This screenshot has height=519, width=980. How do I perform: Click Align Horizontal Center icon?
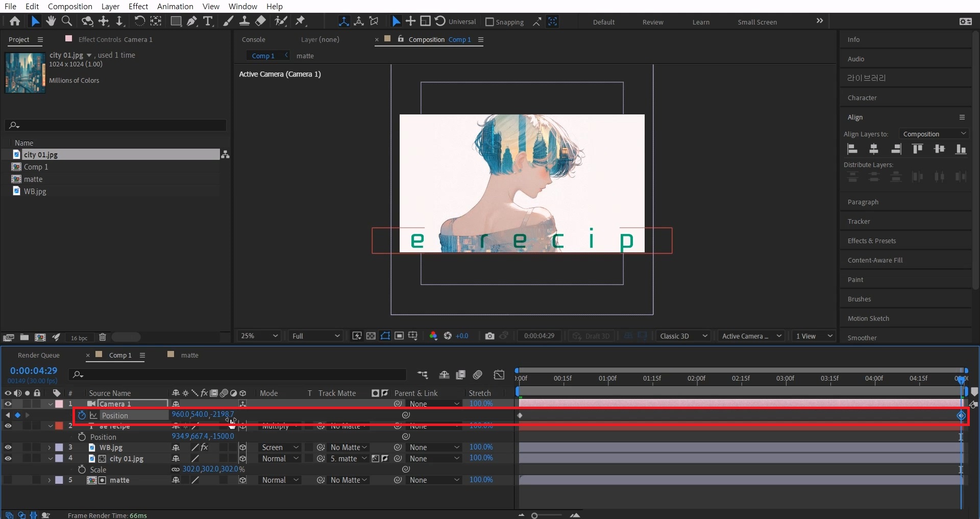pos(874,149)
